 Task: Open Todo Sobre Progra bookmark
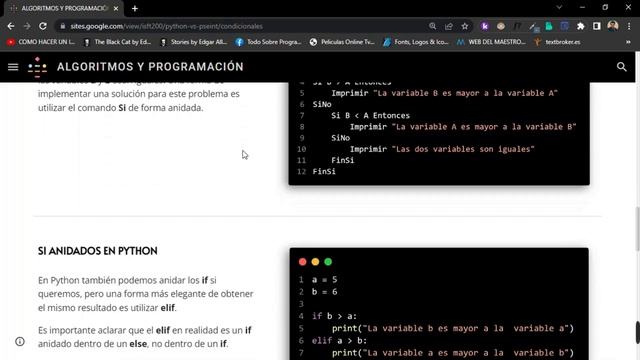[268, 42]
